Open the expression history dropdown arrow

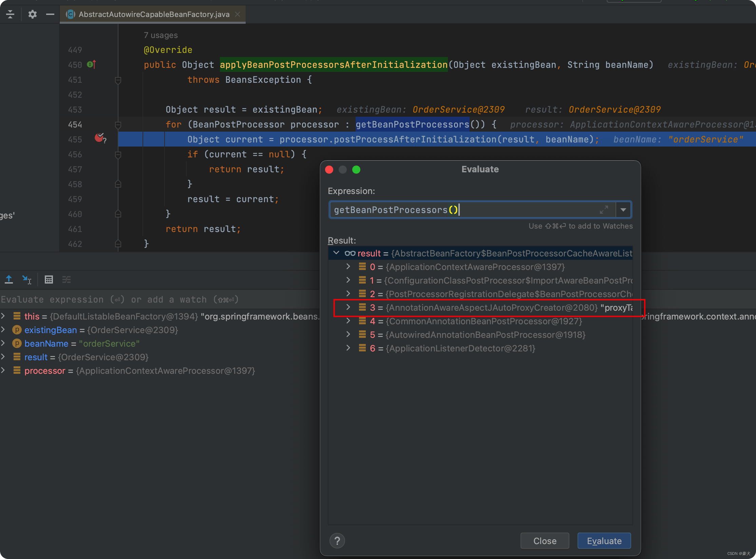623,210
